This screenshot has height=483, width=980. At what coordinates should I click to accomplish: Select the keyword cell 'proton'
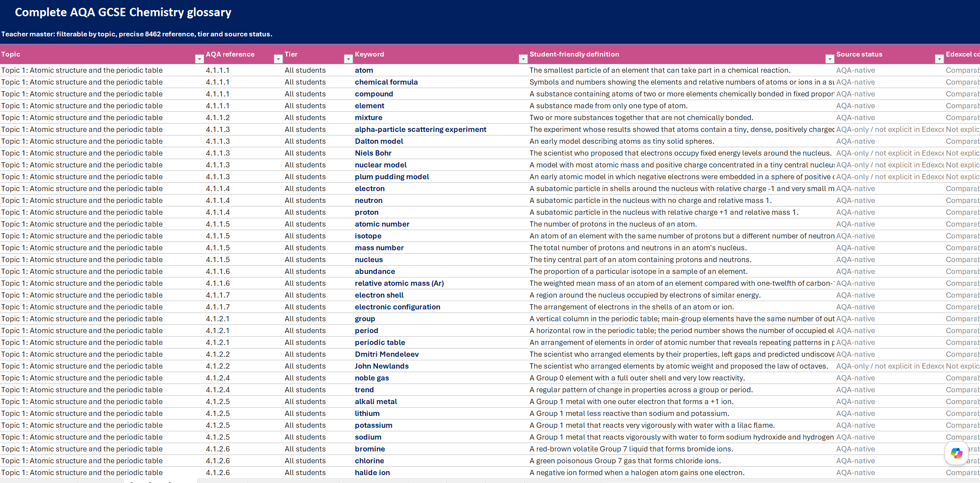[440, 212]
